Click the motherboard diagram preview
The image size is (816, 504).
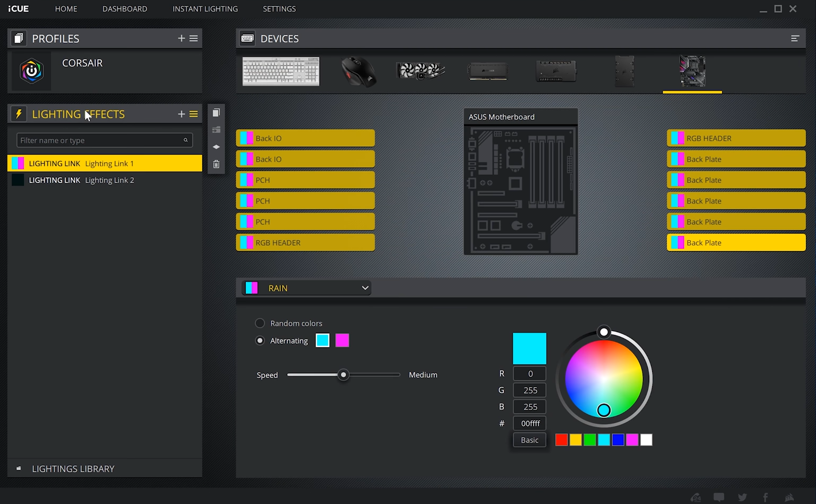pyautogui.click(x=521, y=190)
